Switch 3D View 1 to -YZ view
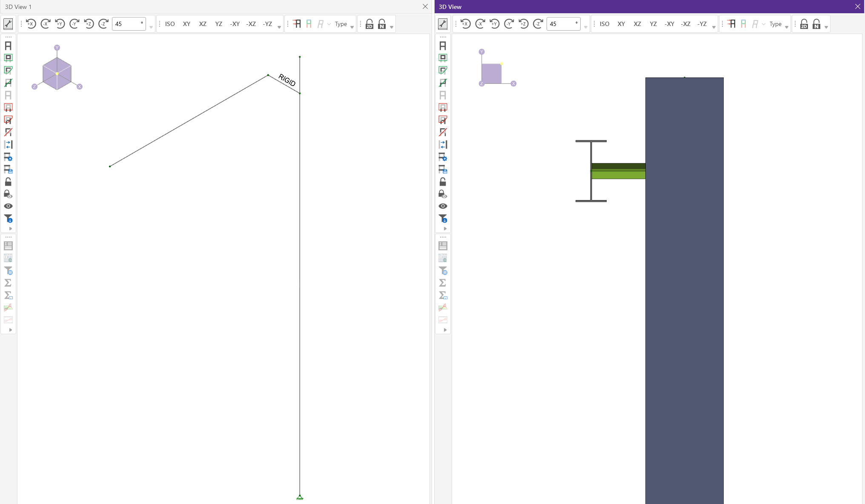 (267, 24)
